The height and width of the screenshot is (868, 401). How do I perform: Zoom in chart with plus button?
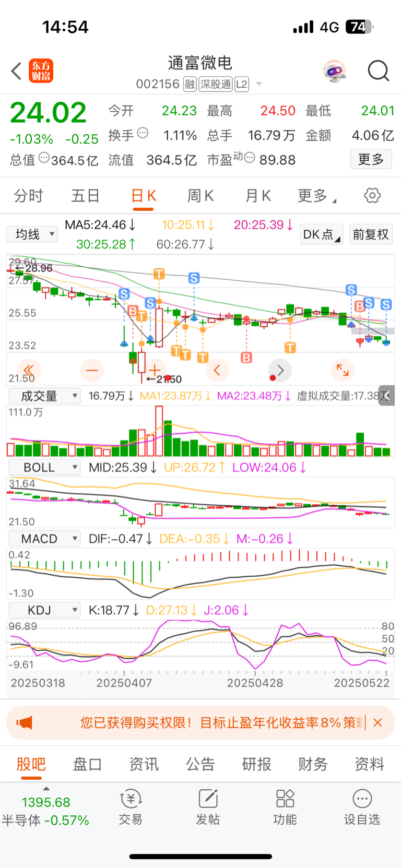click(155, 371)
